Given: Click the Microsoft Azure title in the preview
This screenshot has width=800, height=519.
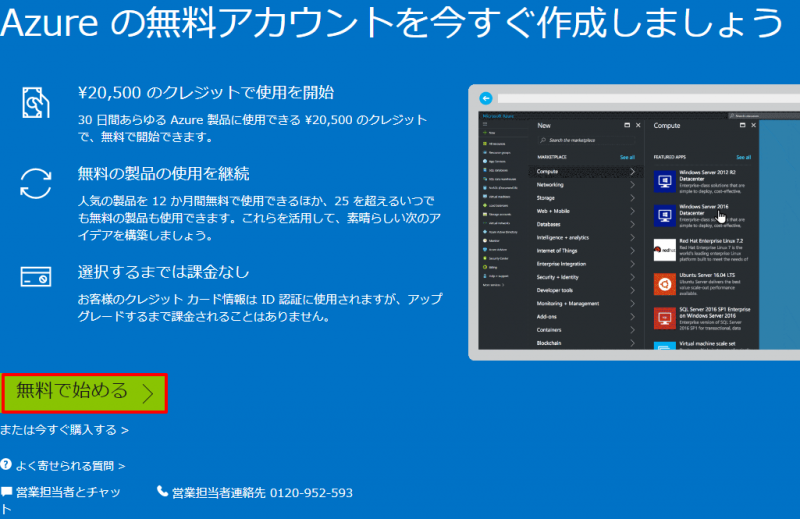Looking at the screenshot, I should (x=498, y=116).
